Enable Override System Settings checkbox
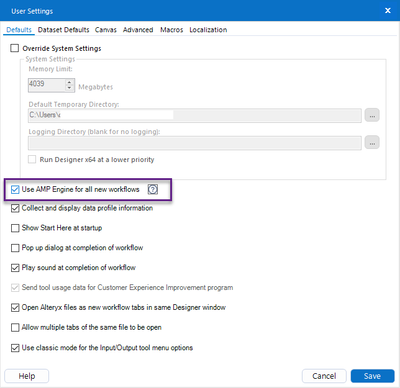This screenshot has height=388, width=400. pos(15,48)
